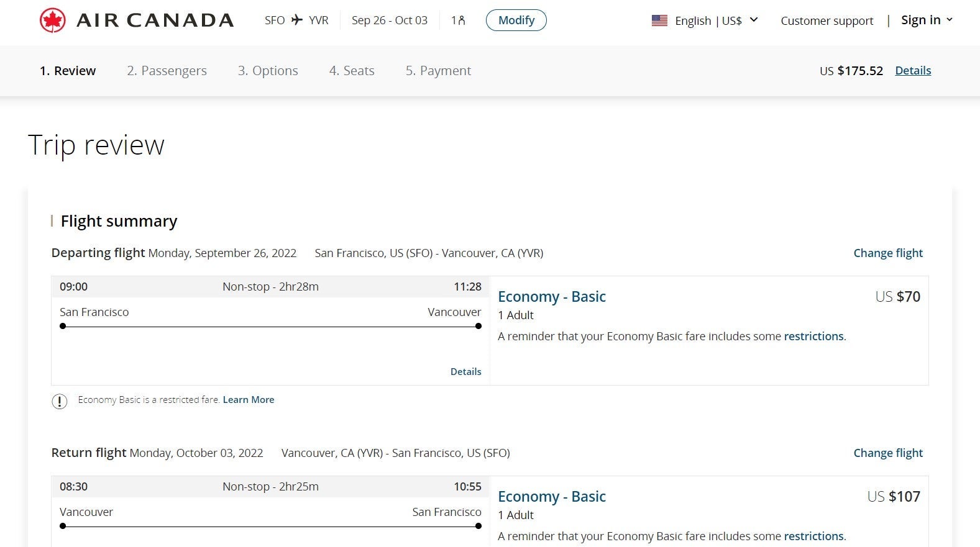Image resolution: width=980 pixels, height=547 pixels.
Task: Open the 5. Payment step
Action: (x=438, y=71)
